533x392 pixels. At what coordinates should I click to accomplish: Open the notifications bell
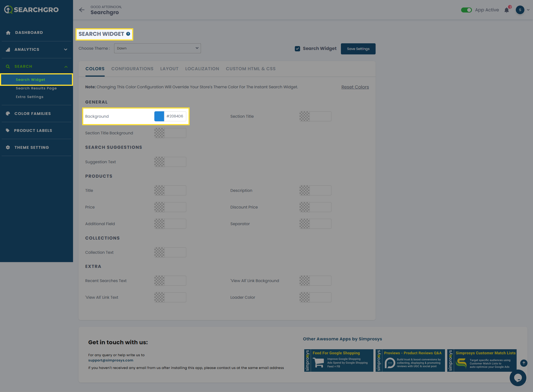point(507,10)
